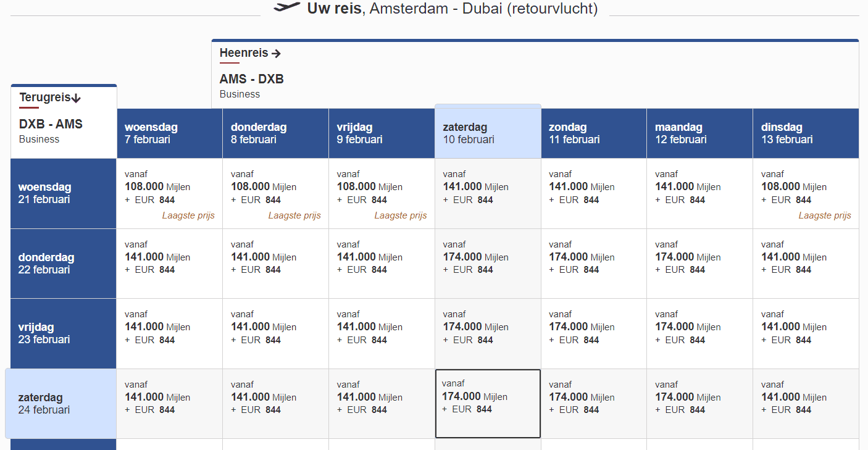Choose 12 februari outbound with 24 februari return
The height and width of the screenshot is (450, 868).
coord(699,404)
